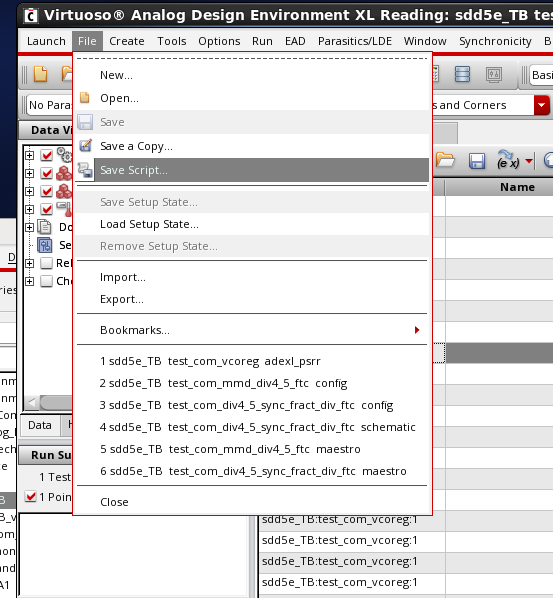Image resolution: width=553 pixels, height=598 pixels.
Task: Open the Launch menu
Action: 46,41
